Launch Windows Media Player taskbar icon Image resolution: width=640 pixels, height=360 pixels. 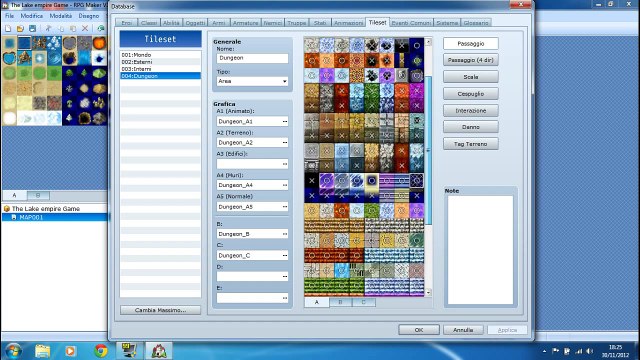(70, 351)
